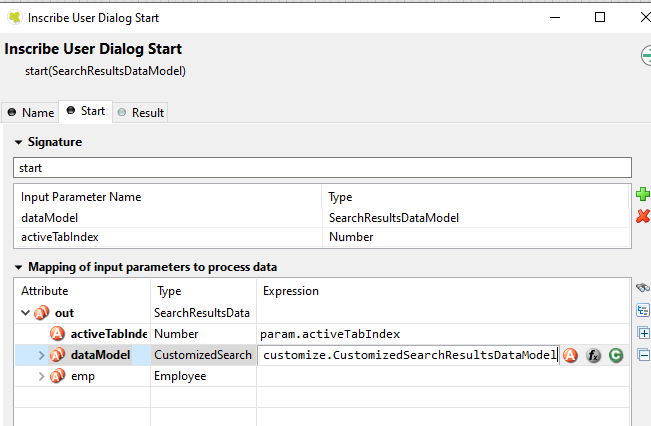
Task: Expand the emp tree node
Action: pyautogui.click(x=41, y=376)
